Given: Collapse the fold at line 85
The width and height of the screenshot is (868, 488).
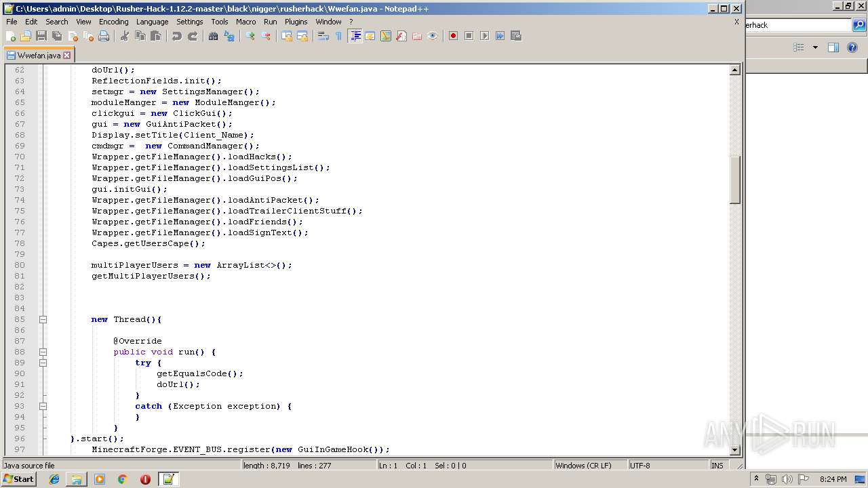Looking at the screenshot, I should (x=43, y=319).
